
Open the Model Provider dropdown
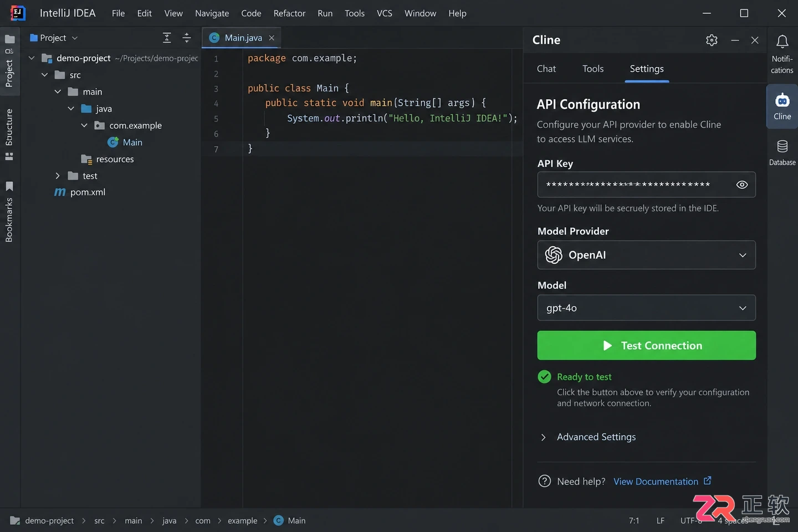click(x=646, y=255)
